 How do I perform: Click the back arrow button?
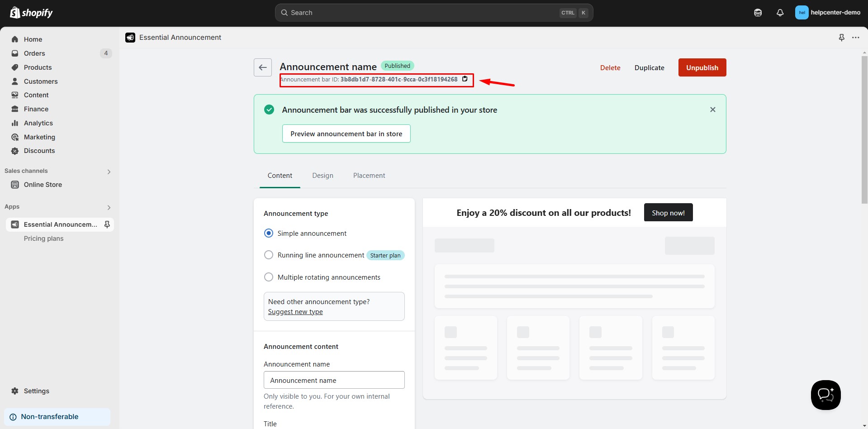262,67
